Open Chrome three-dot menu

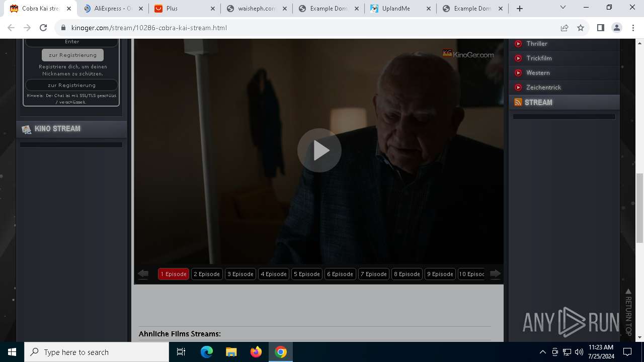[x=633, y=28]
